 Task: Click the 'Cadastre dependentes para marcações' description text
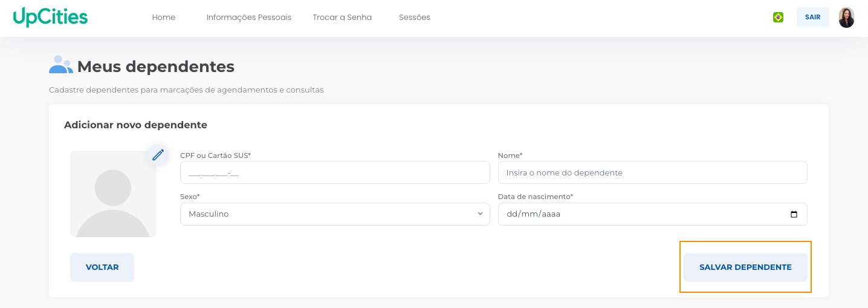pos(186,90)
